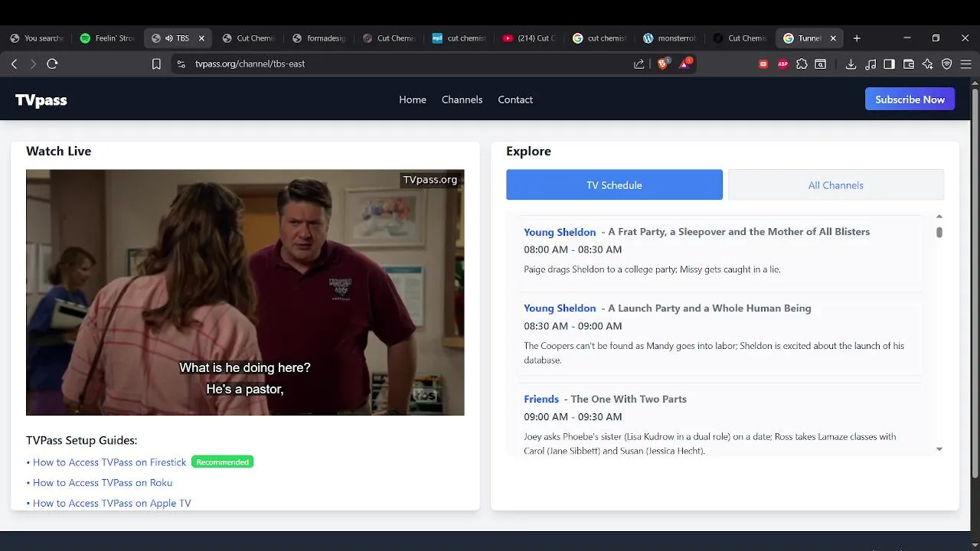Click the 08:00 AM - 08:30 AM time
The height and width of the screenshot is (551, 980).
[x=573, y=249]
